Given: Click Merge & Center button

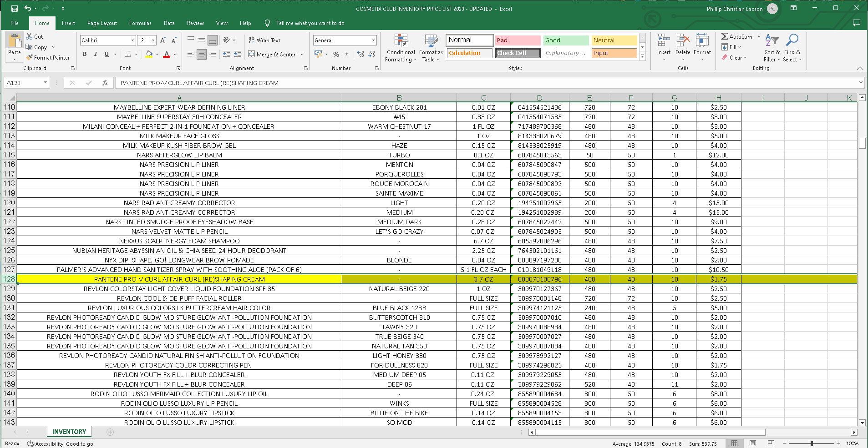Looking at the screenshot, I should [x=272, y=55].
